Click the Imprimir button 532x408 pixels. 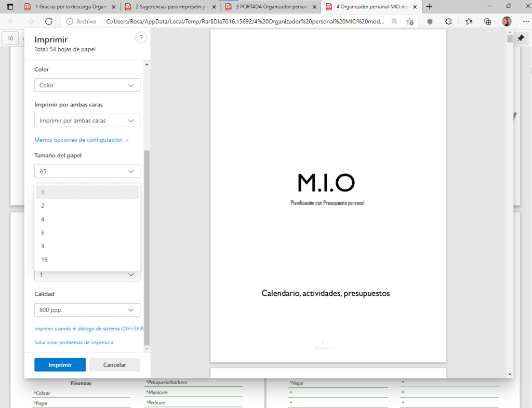click(x=60, y=365)
